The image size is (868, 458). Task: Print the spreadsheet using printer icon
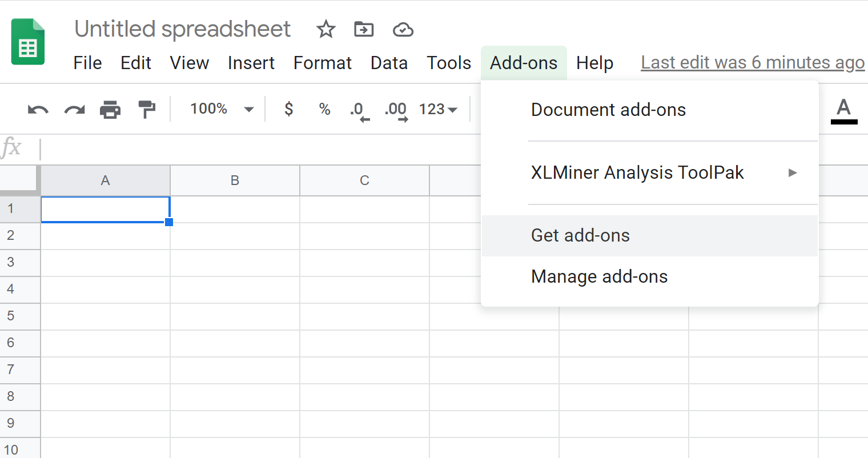tap(110, 110)
